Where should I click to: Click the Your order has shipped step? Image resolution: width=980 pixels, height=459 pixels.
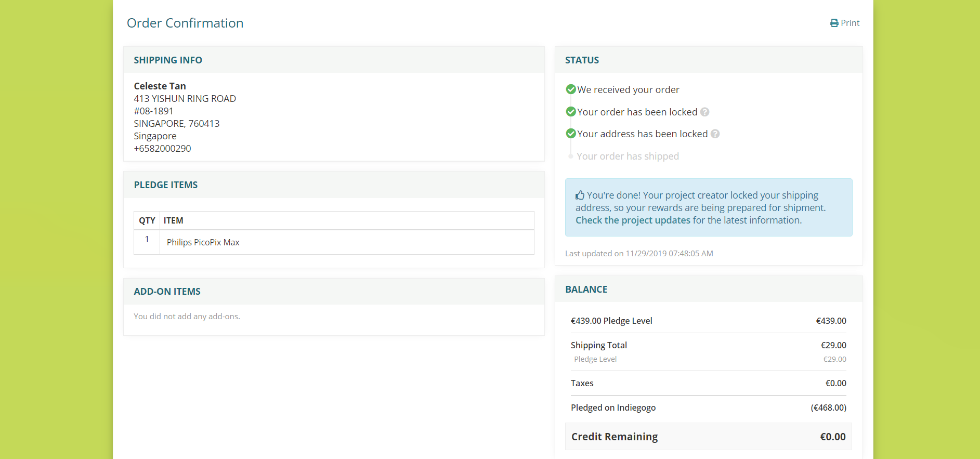[x=628, y=156]
